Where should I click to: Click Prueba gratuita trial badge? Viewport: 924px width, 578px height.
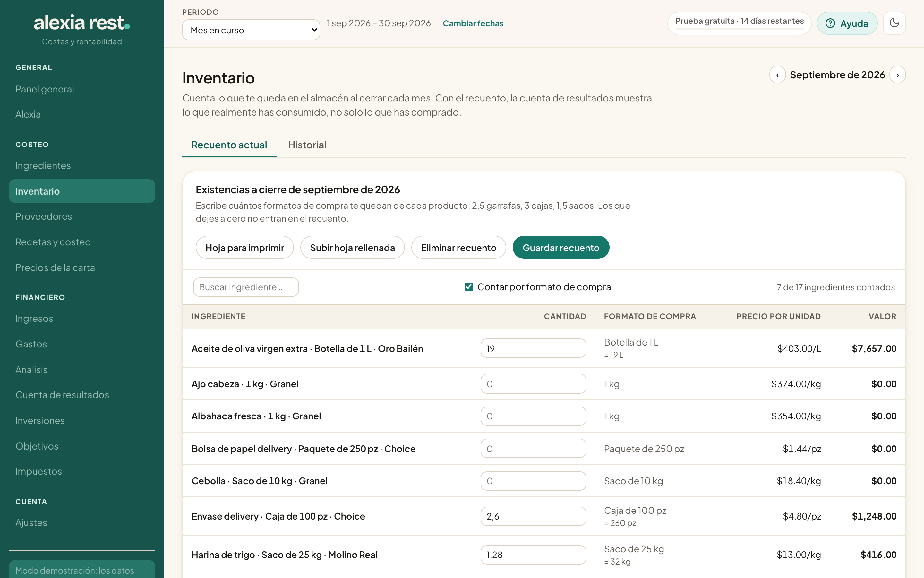coord(739,23)
